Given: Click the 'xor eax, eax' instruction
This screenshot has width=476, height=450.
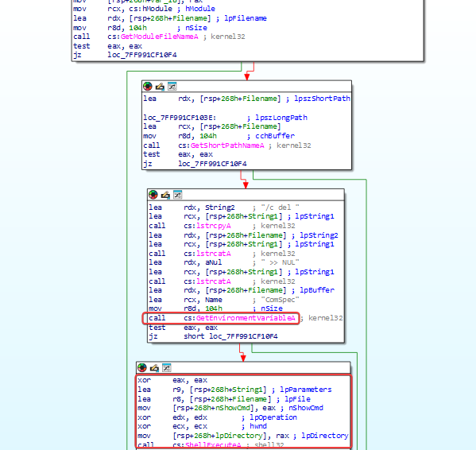Looking at the screenshot, I should (x=172, y=380).
